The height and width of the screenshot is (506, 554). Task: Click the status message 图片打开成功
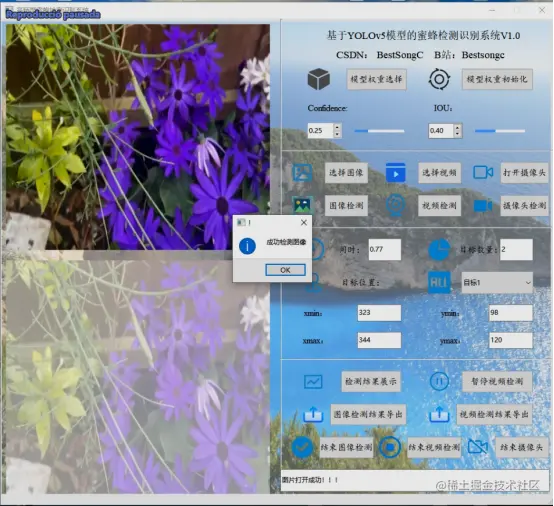click(310, 480)
